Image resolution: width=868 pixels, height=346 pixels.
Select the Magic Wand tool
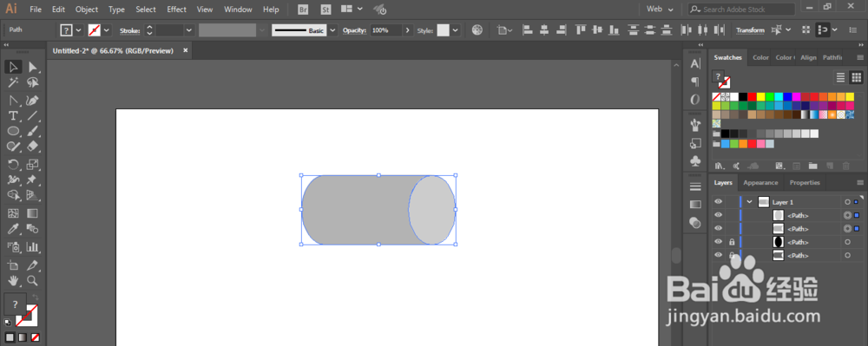(13, 82)
